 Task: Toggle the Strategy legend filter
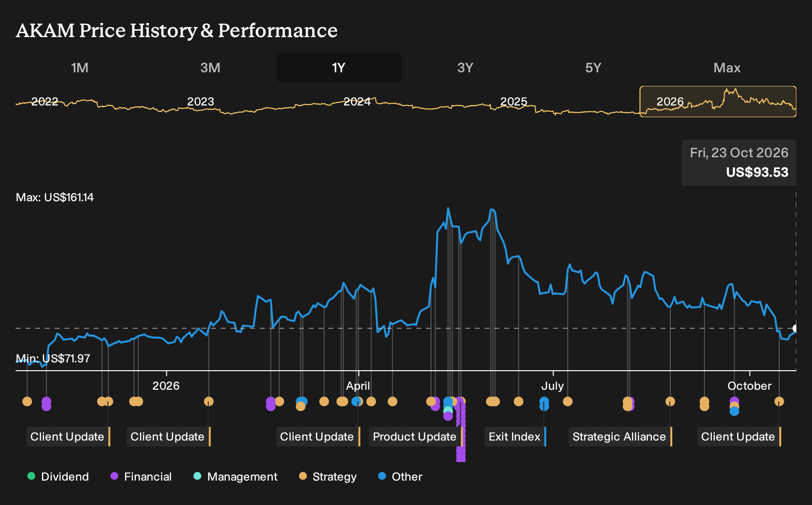pos(327,477)
